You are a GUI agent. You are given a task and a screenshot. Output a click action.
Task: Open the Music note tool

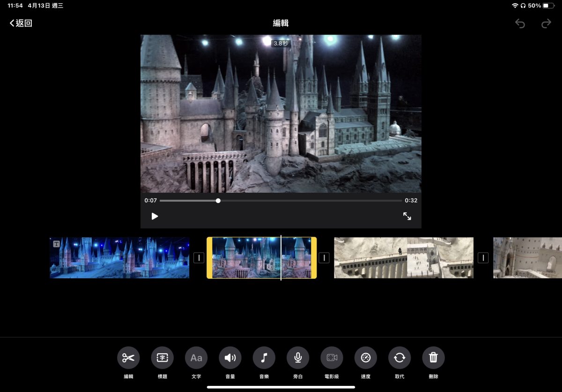pyautogui.click(x=264, y=358)
